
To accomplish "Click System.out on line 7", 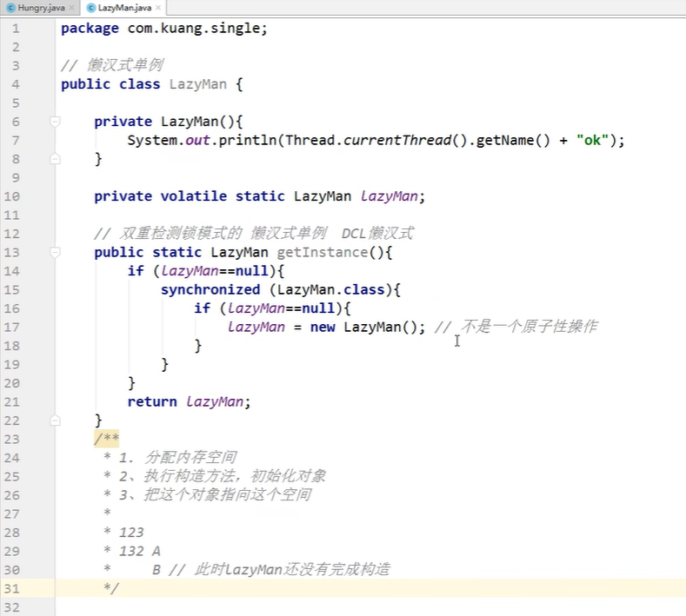I will (x=169, y=140).
